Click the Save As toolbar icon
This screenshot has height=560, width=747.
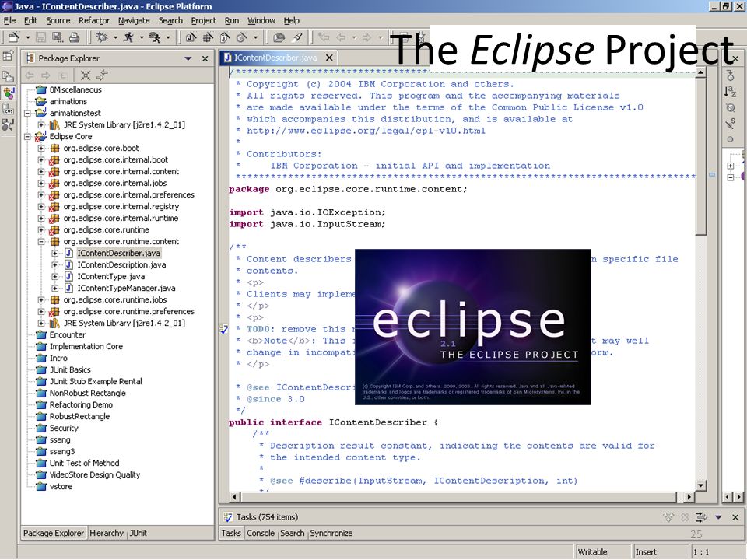point(57,37)
